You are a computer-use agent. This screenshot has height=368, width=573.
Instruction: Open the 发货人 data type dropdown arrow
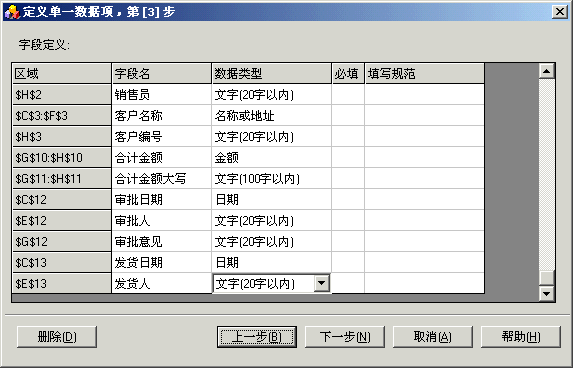pos(322,283)
